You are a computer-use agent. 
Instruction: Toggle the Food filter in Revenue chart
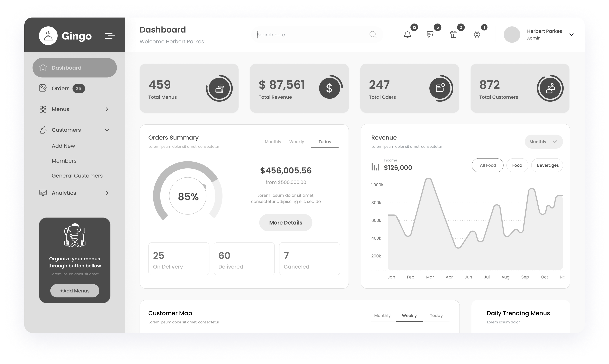click(517, 165)
